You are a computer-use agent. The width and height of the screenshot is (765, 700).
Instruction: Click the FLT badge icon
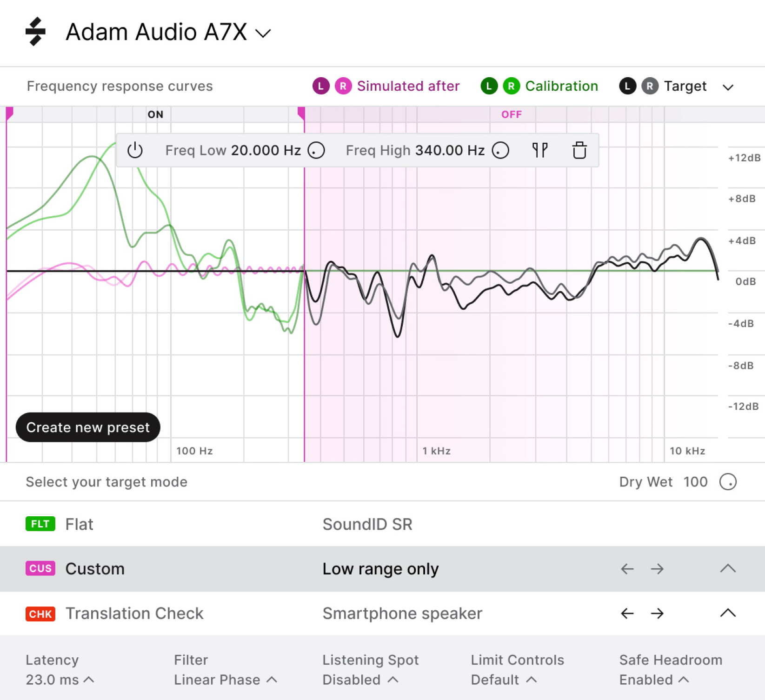click(x=40, y=524)
